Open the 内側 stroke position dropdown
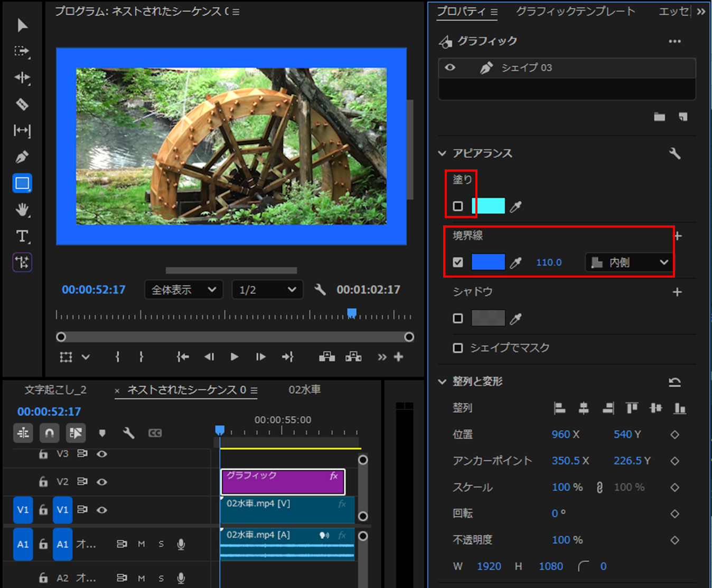Screen dimensions: 712x588 [629, 262]
